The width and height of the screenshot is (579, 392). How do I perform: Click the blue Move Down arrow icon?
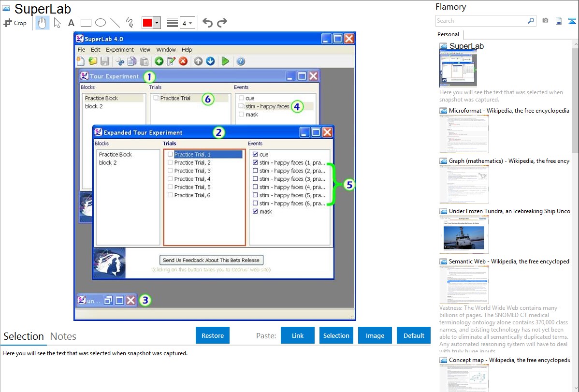point(210,61)
